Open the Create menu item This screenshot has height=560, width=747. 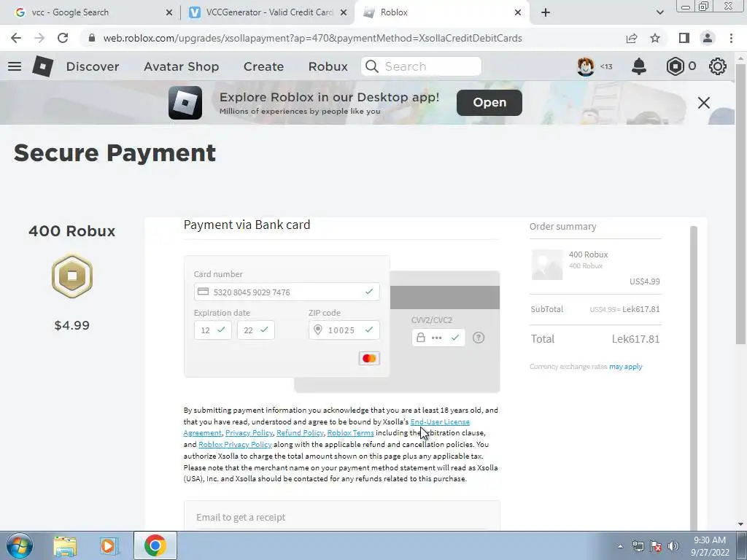click(263, 66)
